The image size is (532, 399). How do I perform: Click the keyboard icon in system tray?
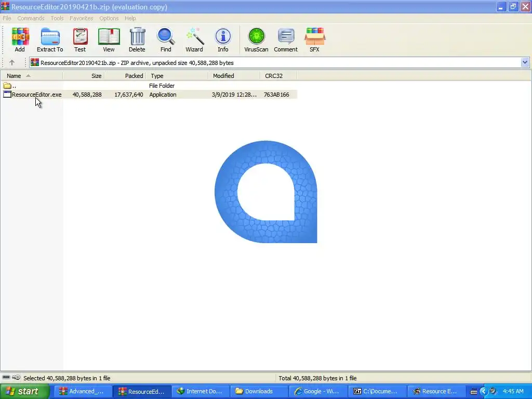point(474,392)
